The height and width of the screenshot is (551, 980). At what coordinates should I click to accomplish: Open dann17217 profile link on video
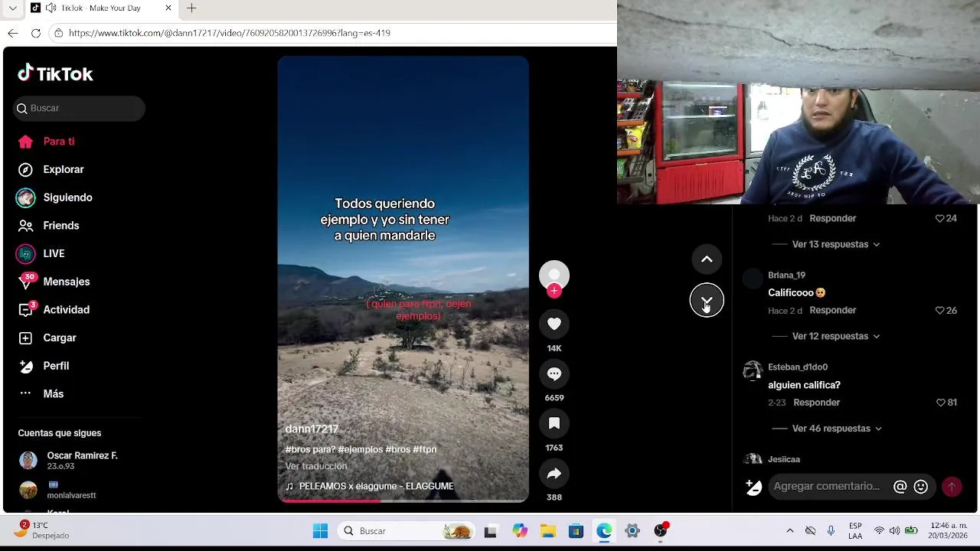312,429
